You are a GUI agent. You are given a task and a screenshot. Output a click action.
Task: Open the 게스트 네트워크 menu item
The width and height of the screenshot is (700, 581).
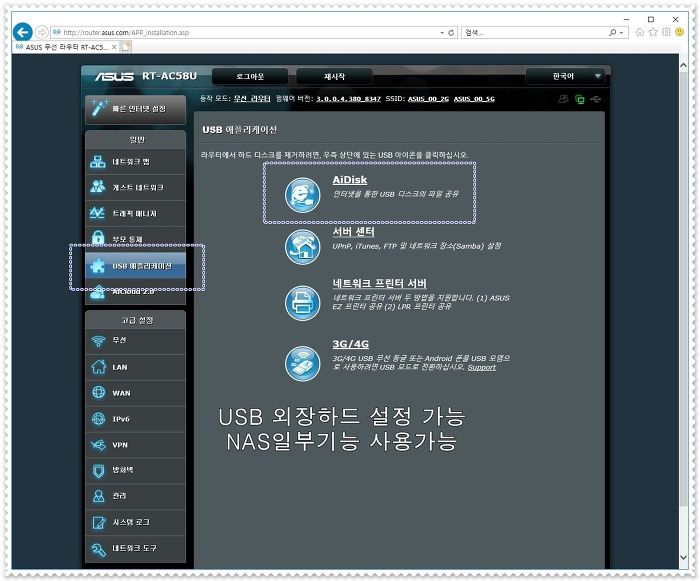pyautogui.click(x=135, y=188)
